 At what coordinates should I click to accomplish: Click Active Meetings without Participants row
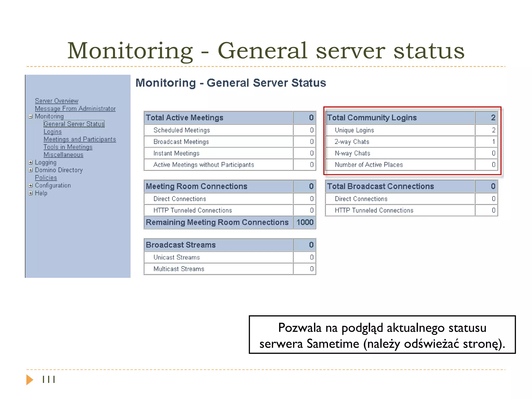tap(230, 165)
